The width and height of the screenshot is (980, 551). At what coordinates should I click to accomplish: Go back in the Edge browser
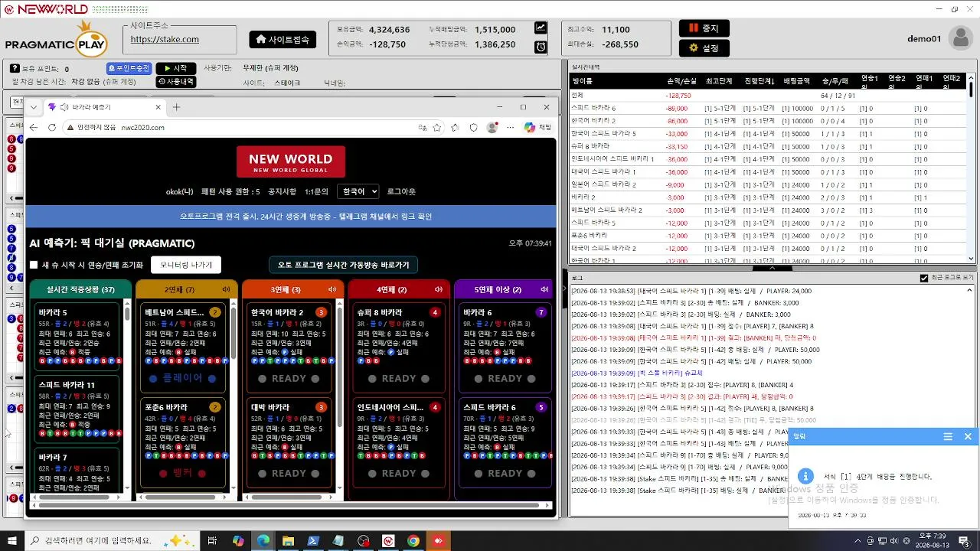[x=34, y=127]
